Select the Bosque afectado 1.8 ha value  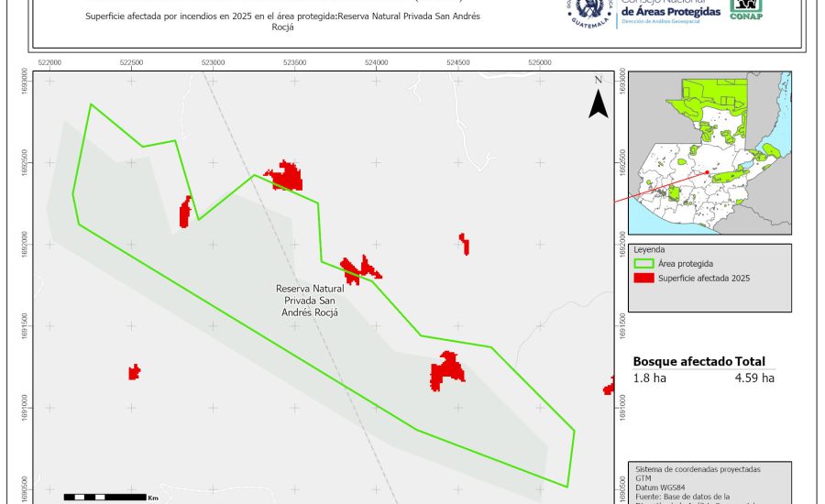click(x=649, y=378)
